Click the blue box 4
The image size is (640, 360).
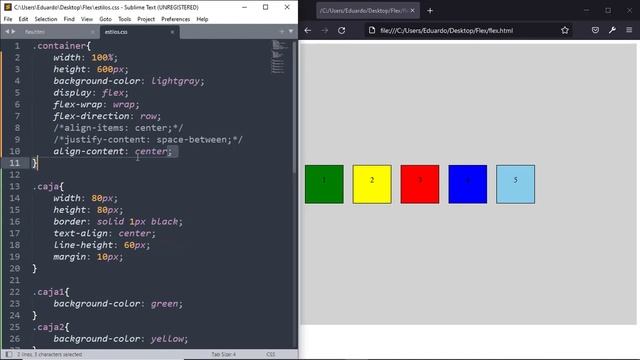point(467,184)
